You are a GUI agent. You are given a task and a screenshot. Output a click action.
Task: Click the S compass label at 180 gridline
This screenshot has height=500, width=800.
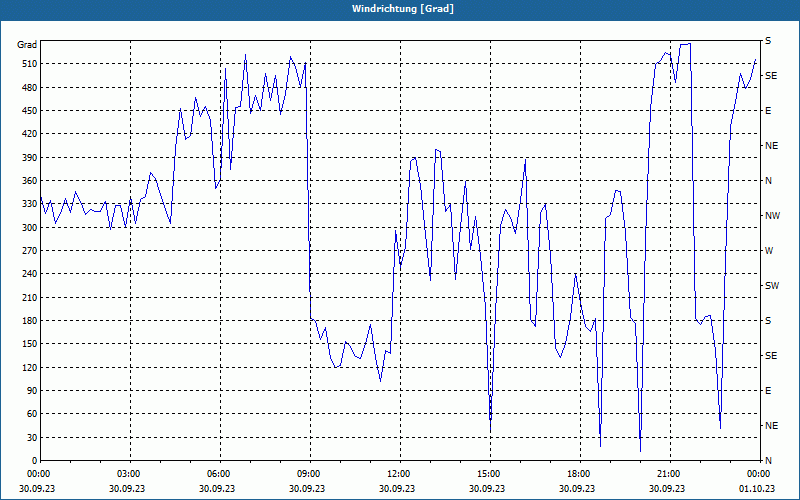click(x=768, y=321)
